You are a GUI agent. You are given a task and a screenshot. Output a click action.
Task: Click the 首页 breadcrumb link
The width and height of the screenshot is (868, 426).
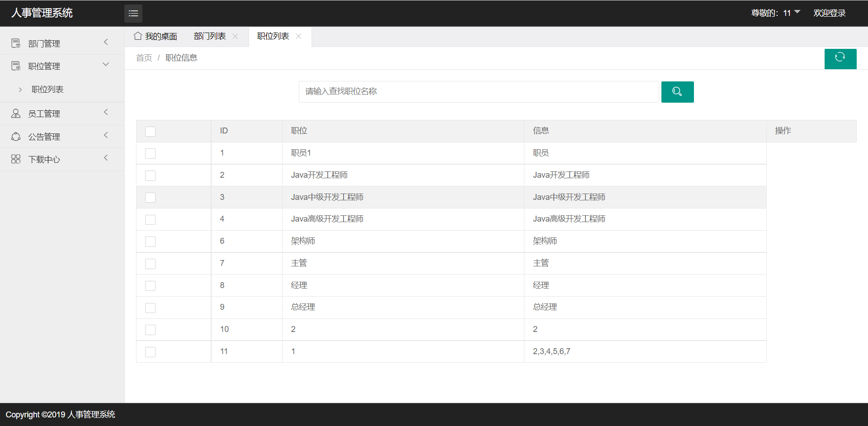pyautogui.click(x=144, y=58)
